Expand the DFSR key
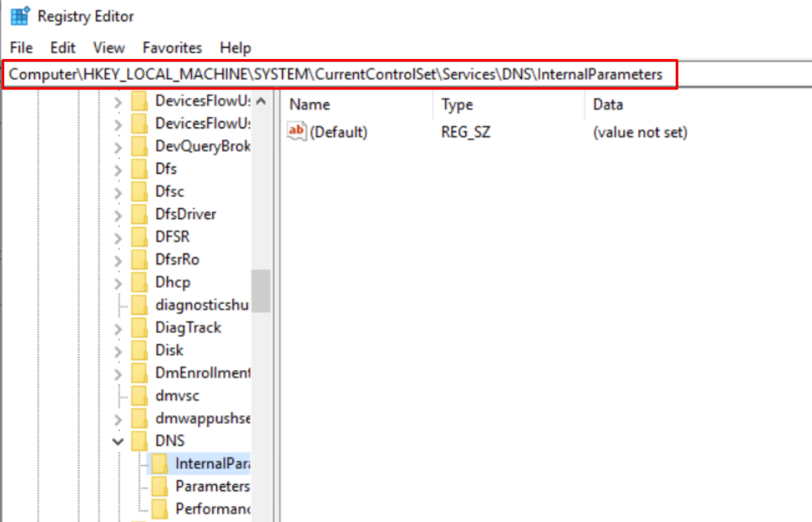This screenshot has height=522, width=812. coord(118,238)
